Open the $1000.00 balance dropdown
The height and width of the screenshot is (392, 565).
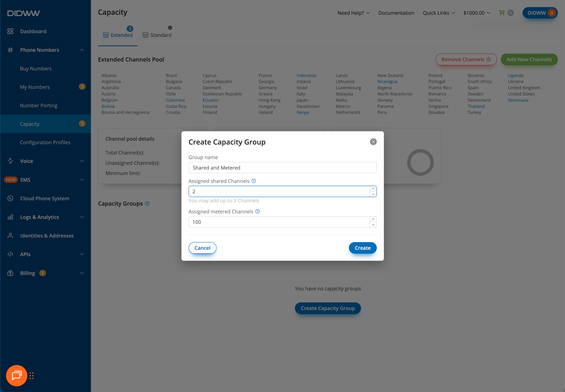pos(477,13)
